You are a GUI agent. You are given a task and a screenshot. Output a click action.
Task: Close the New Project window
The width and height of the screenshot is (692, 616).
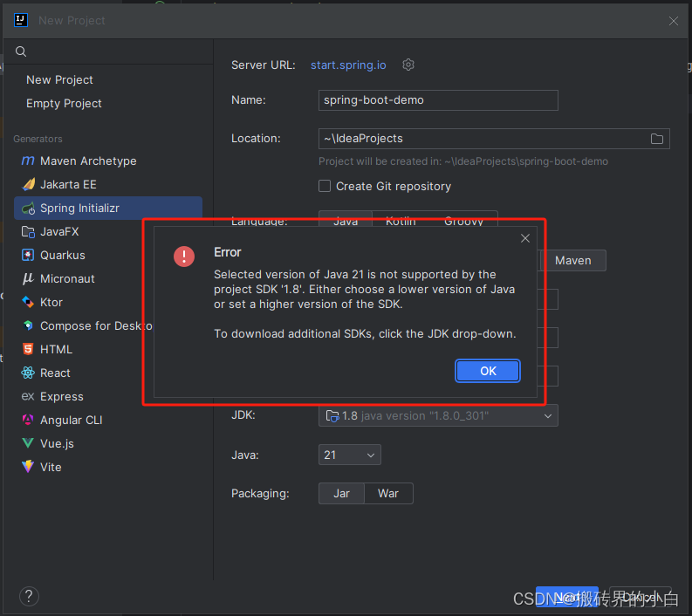click(674, 21)
